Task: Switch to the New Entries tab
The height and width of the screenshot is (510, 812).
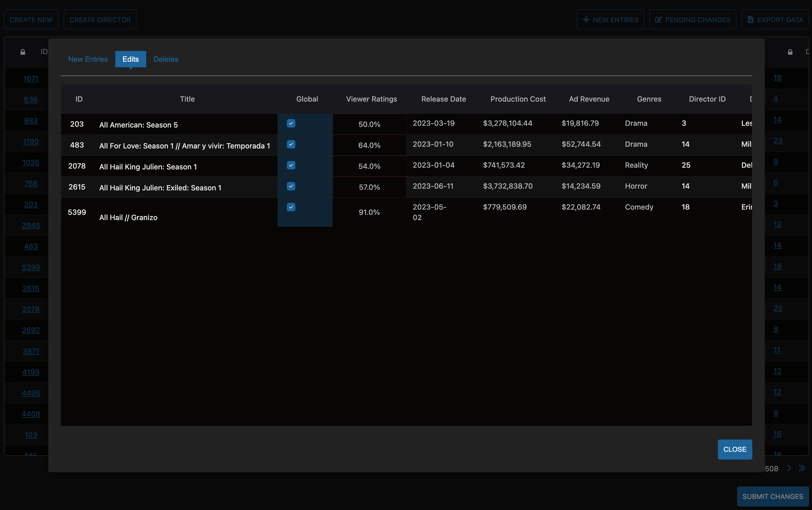Action: pos(88,59)
